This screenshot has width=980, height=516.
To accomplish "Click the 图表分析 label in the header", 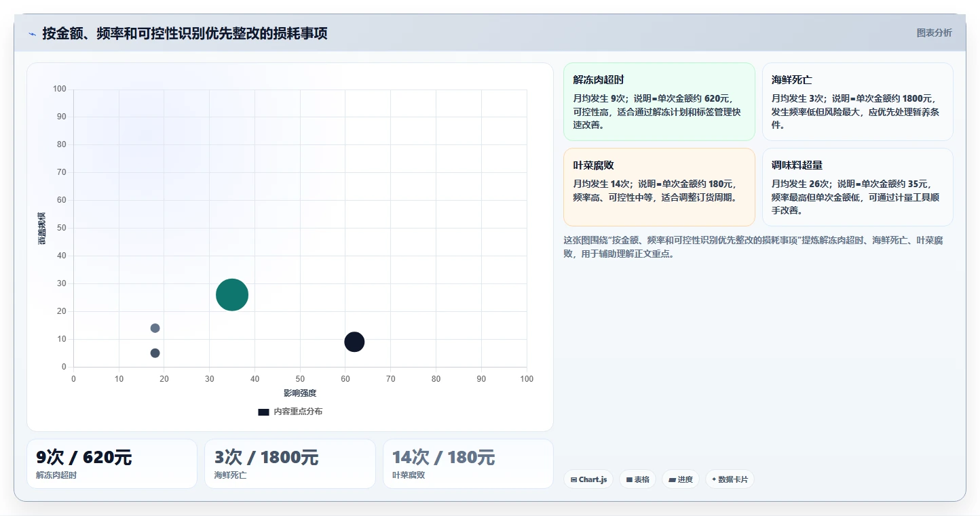I will pos(934,33).
